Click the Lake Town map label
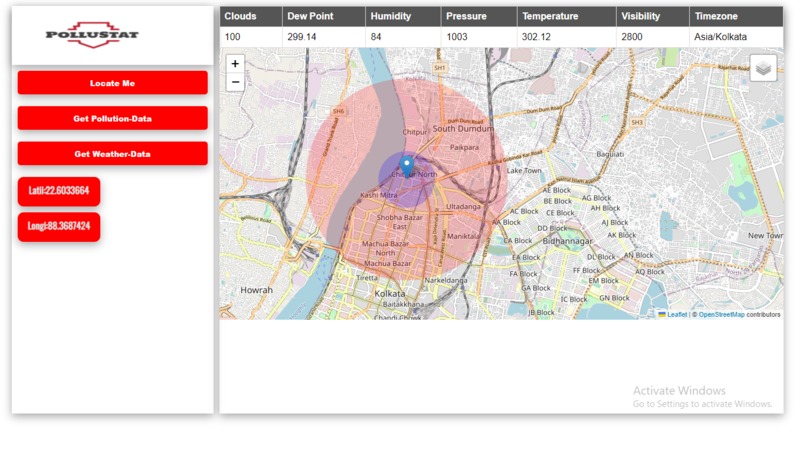The image size is (806, 453). (524, 170)
